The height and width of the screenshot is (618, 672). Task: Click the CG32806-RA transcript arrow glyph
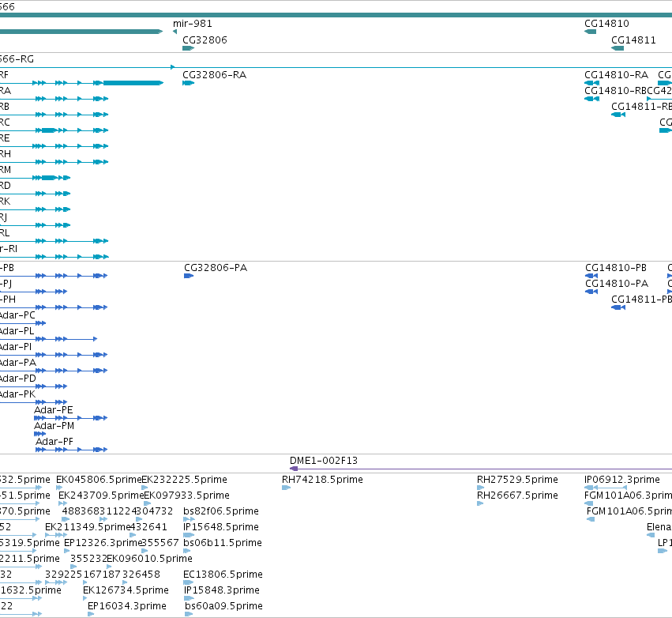(x=188, y=83)
